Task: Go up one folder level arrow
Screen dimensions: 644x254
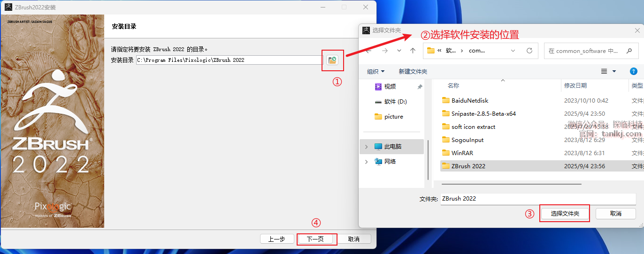Action: point(413,51)
